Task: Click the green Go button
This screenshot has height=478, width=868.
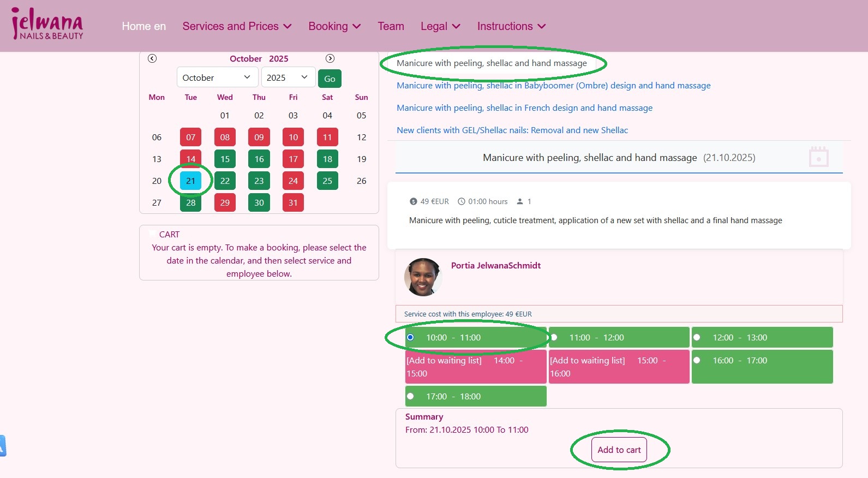Action: (330, 79)
